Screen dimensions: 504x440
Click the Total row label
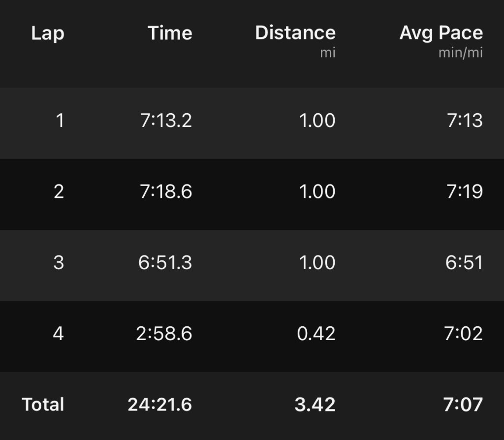coord(43,405)
